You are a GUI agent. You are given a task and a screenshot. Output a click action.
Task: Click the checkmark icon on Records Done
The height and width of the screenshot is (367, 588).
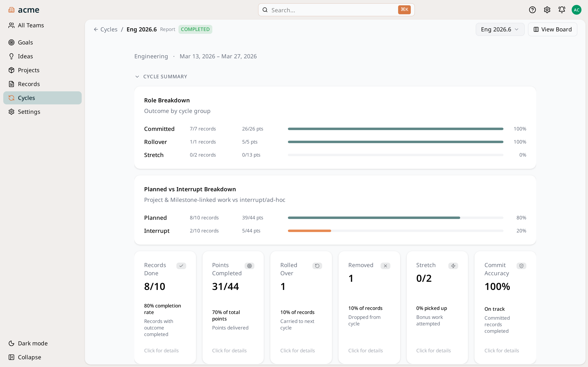point(181,266)
